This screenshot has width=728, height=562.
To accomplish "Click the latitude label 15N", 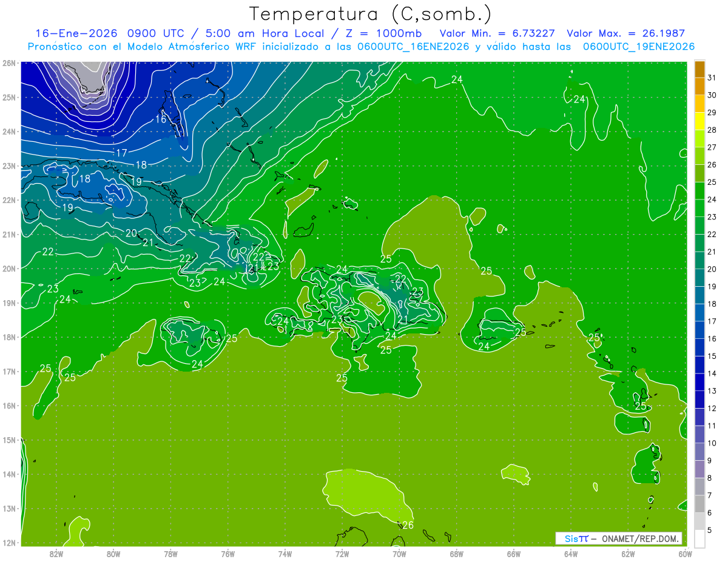I will [x=9, y=440].
